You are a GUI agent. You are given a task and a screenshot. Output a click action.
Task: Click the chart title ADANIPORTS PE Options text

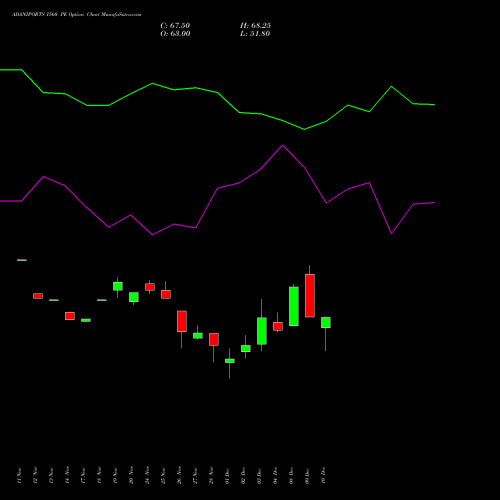pyautogui.click(x=76, y=15)
